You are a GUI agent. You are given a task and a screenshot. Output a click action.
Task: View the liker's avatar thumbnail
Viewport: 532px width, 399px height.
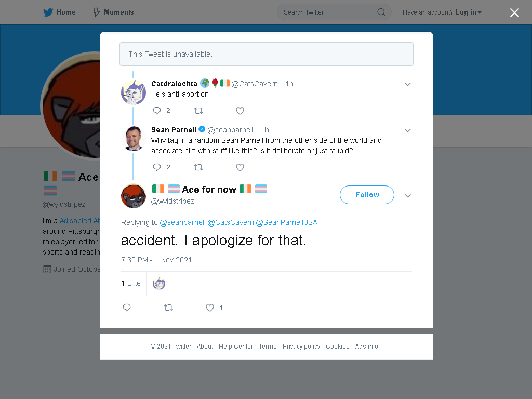coord(159,283)
